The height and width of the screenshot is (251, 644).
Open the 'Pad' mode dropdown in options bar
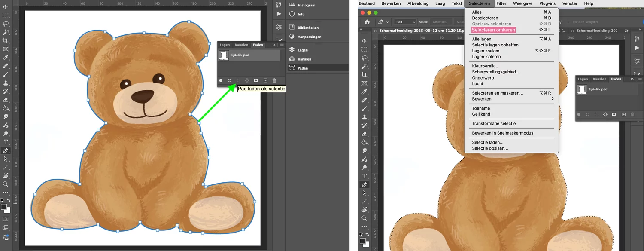406,22
